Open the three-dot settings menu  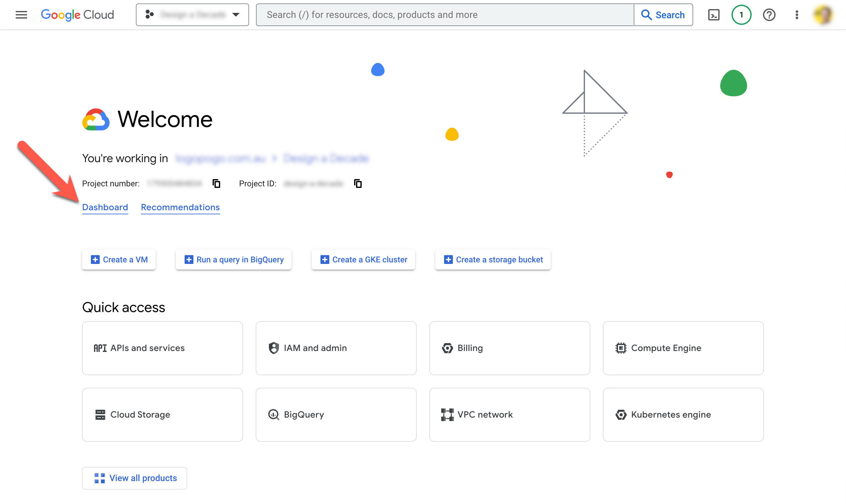click(x=797, y=14)
